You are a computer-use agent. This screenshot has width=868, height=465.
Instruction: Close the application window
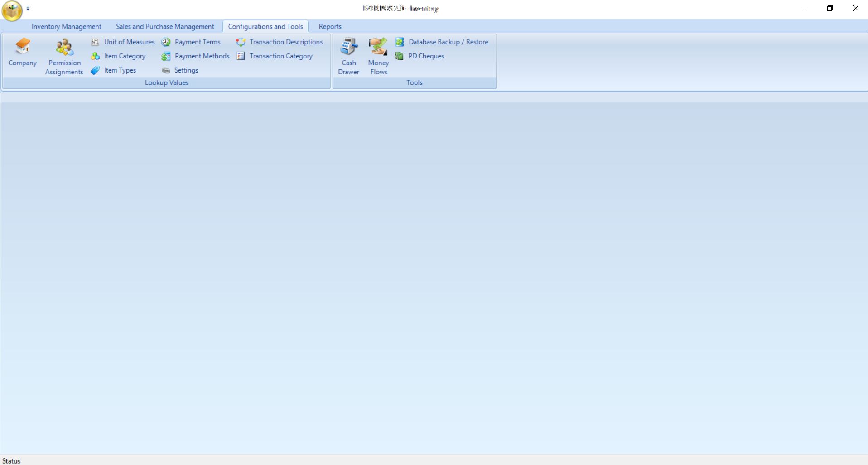click(855, 8)
